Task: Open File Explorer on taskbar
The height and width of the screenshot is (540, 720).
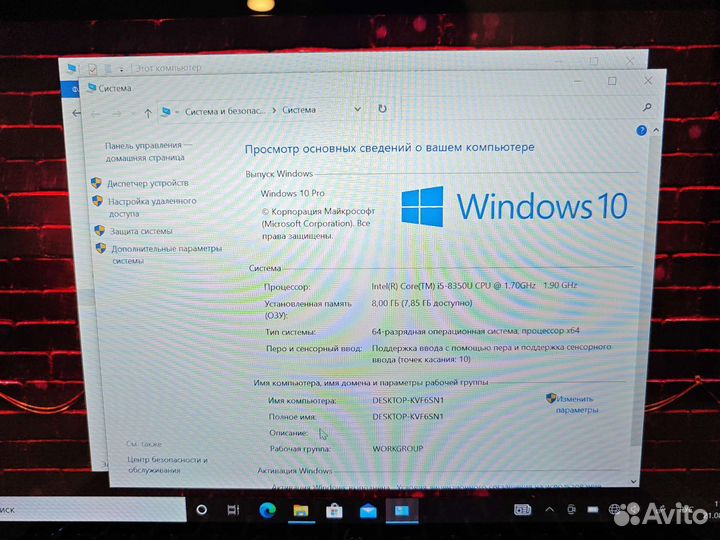Action: click(301, 510)
